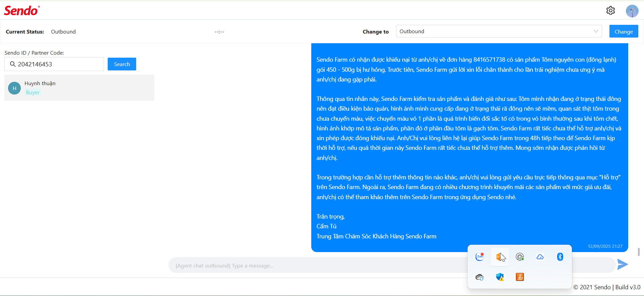This screenshot has height=296, width=644.
Task: Click the paragraph starting 'Trong trường hợp cần hỗ trợ'
Action: pos(469,187)
